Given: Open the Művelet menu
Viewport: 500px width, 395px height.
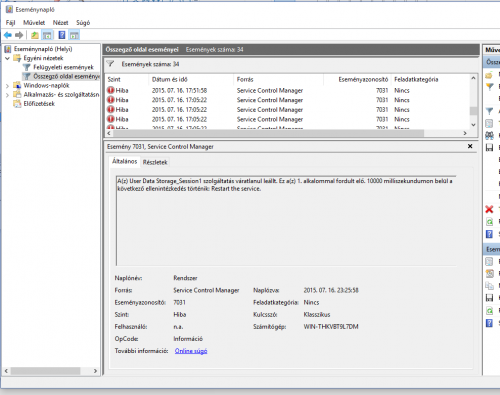Looking at the screenshot, I should pos(34,23).
